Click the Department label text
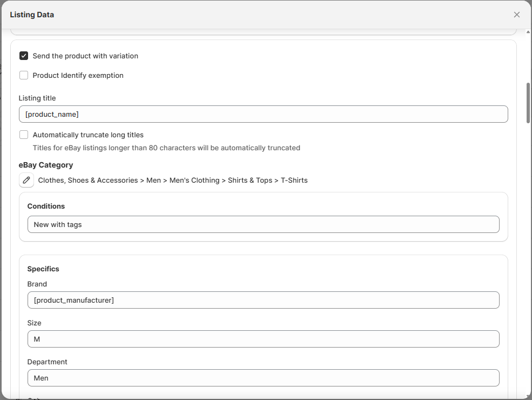This screenshot has height=400, width=532. [48, 362]
